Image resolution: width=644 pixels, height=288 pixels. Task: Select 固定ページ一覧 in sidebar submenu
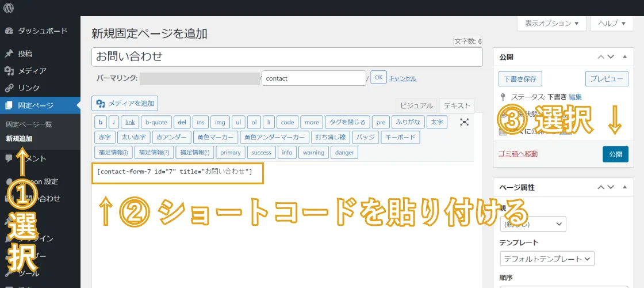tap(29, 124)
